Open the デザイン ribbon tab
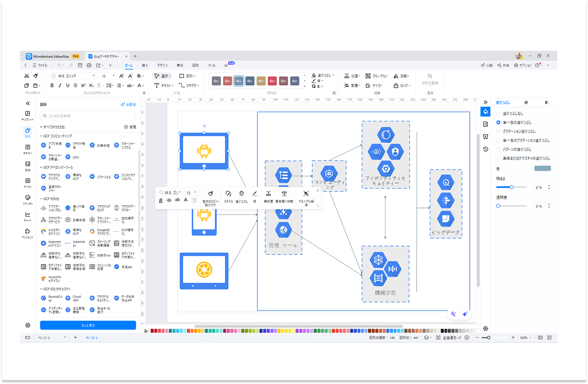Image resolution: width=588 pixels, height=384 pixels. 162,65
